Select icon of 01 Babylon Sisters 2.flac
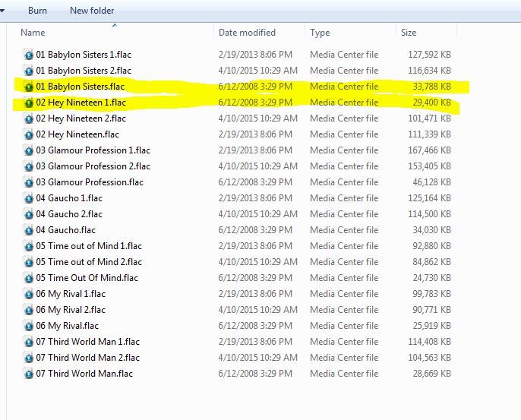The height and width of the screenshot is (420, 521). pyautogui.click(x=29, y=71)
